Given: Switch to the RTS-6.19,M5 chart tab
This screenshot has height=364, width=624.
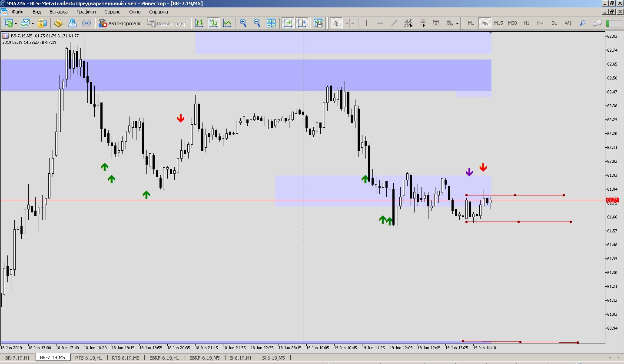Looking at the screenshot, I should [x=125, y=358].
